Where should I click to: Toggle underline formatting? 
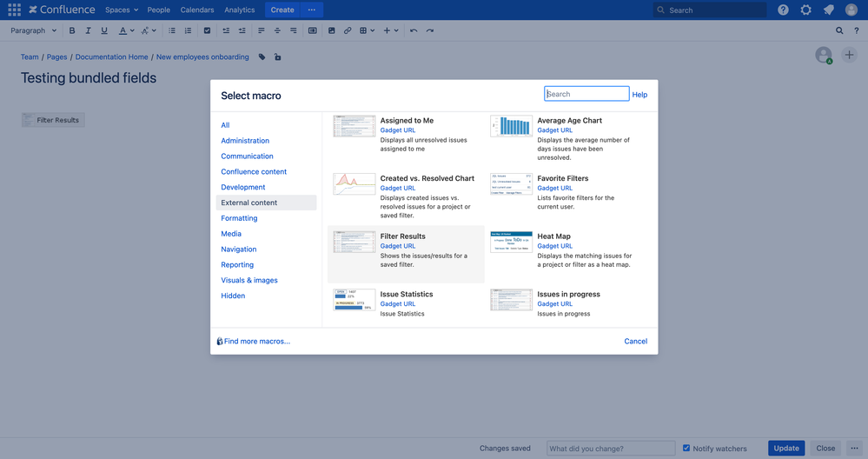pyautogui.click(x=104, y=30)
